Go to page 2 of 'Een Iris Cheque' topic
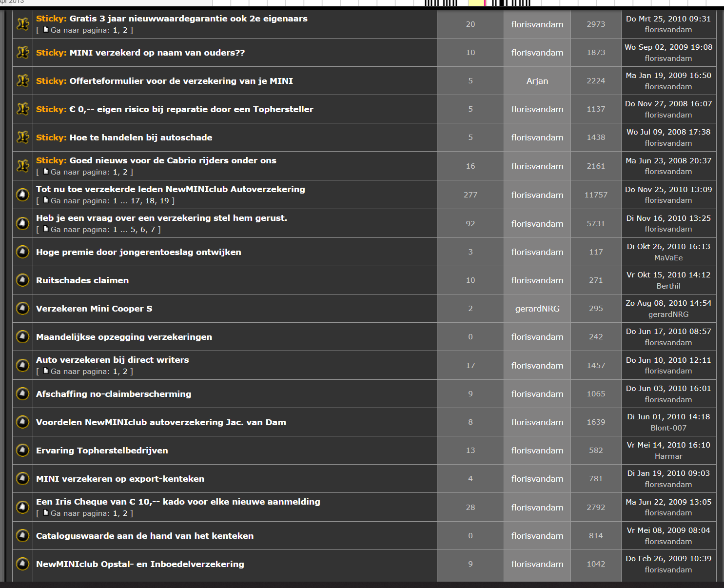This screenshot has width=724, height=588. (125, 513)
